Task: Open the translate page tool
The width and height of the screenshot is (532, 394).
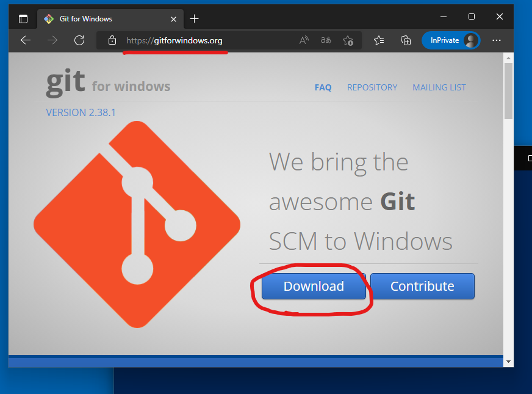Action: [325, 40]
